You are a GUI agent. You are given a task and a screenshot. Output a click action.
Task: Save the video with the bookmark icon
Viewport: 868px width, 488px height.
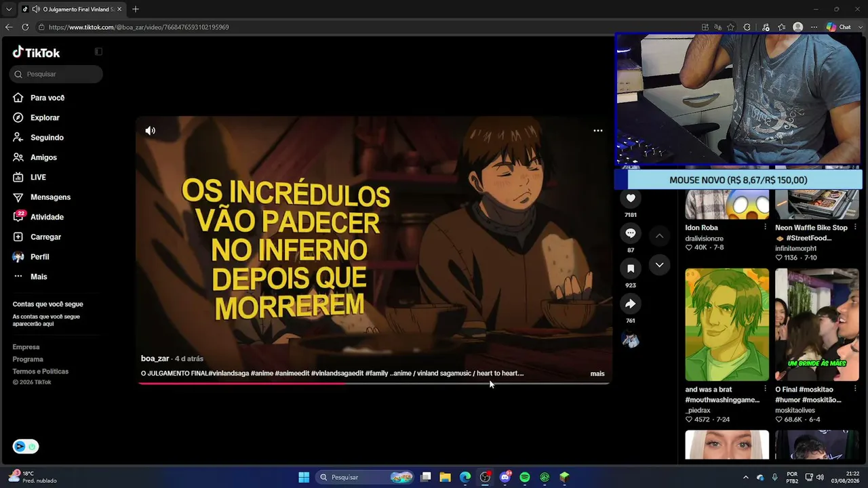631,268
